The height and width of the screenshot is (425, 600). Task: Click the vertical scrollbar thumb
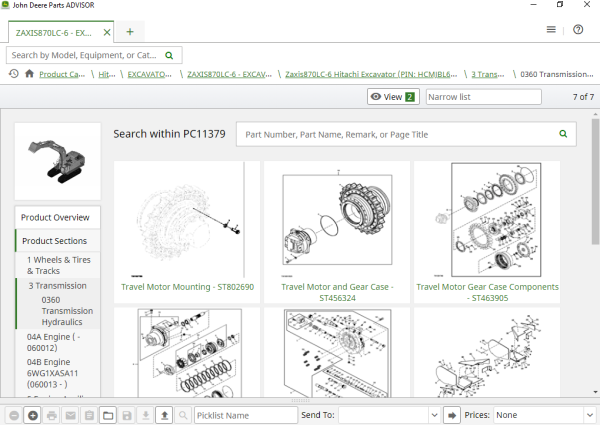click(x=595, y=181)
